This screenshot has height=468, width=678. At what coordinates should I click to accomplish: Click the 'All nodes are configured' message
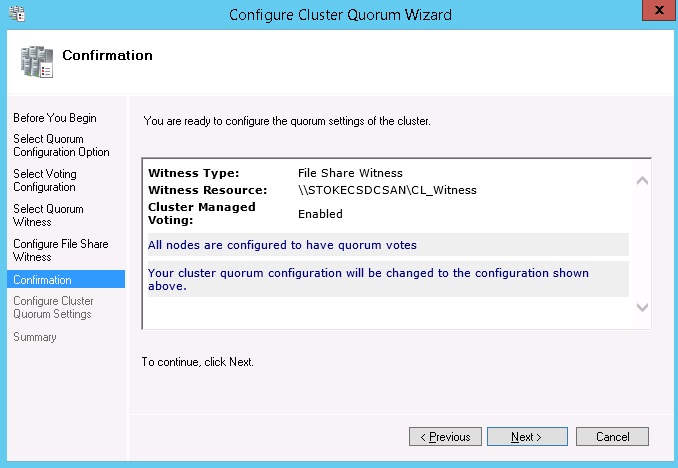click(282, 245)
